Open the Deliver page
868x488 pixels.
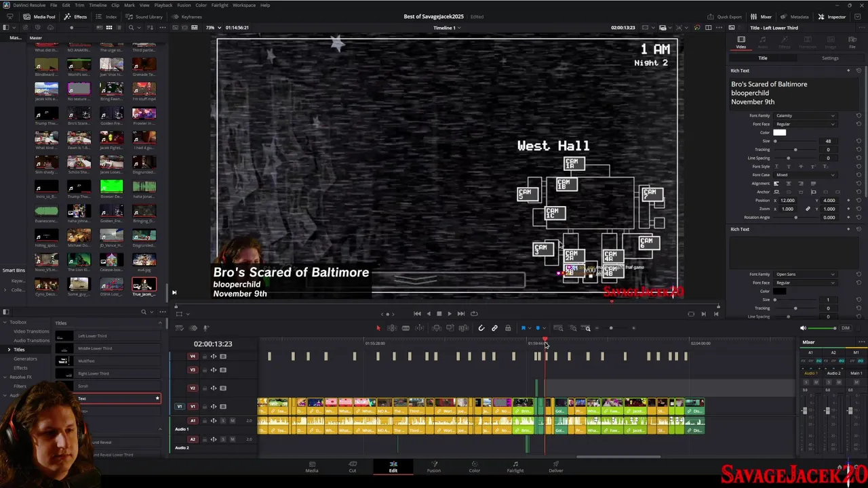(556, 467)
